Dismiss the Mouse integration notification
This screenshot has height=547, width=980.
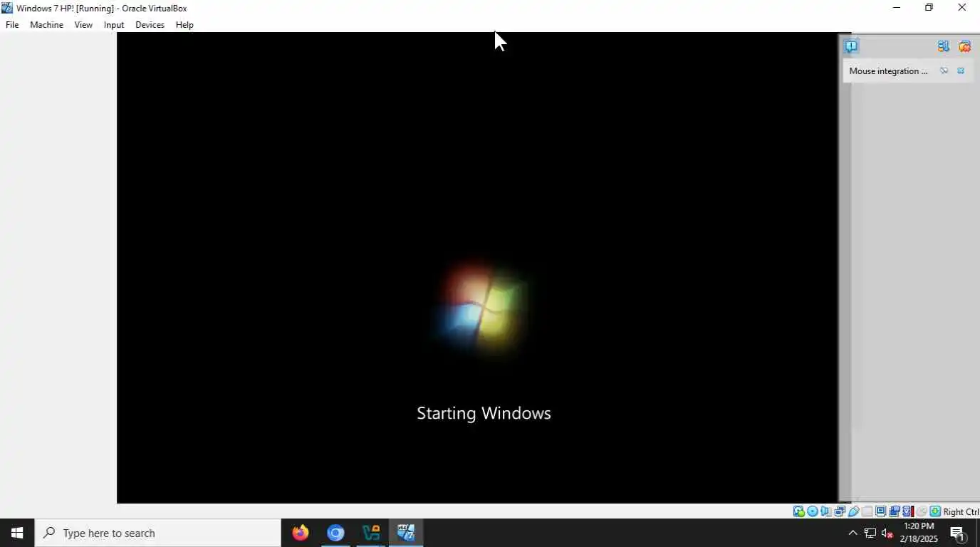click(961, 71)
